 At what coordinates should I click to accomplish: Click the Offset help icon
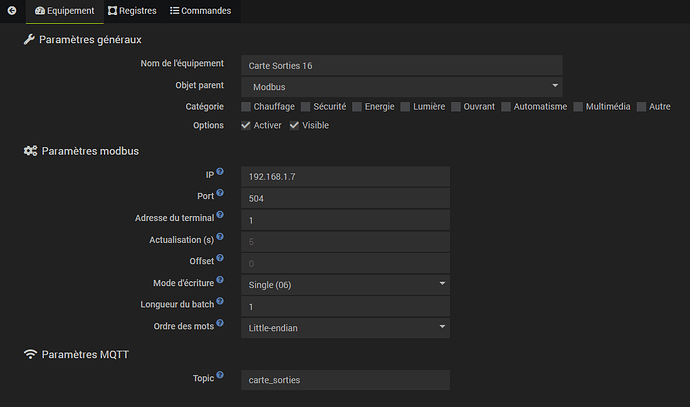[x=220, y=259]
